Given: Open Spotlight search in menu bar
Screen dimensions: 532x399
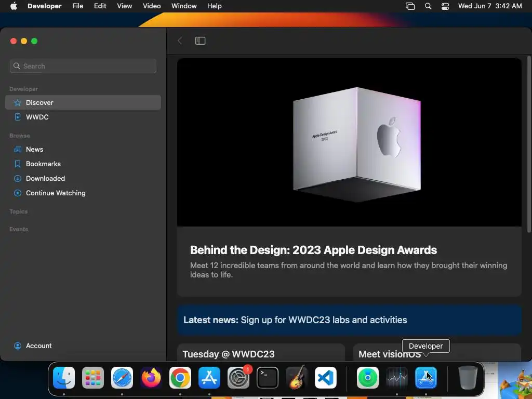Looking at the screenshot, I should [428, 6].
